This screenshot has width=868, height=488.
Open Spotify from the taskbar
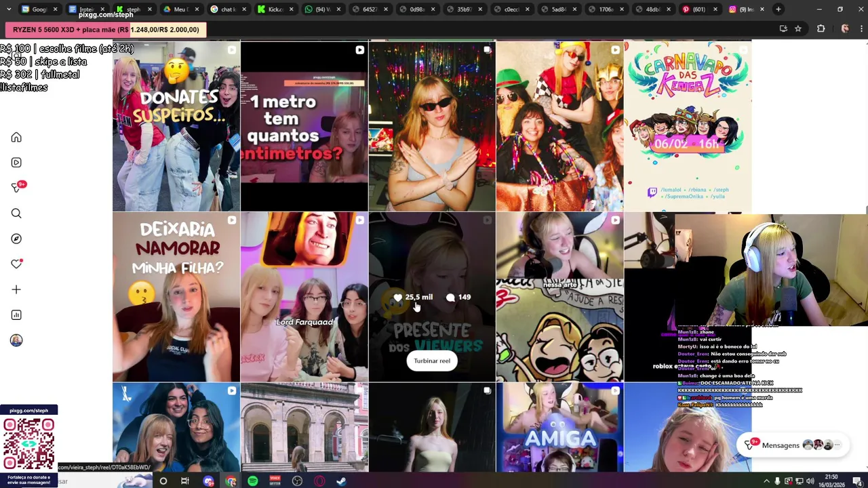[252, 481]
